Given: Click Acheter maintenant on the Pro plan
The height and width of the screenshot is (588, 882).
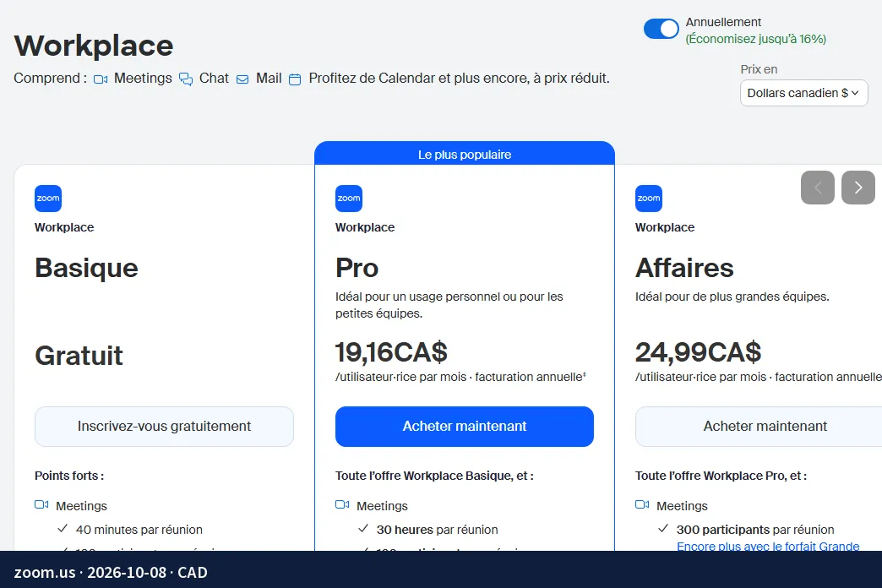Looking at the screenshot, I should click(x=465, y=427).
